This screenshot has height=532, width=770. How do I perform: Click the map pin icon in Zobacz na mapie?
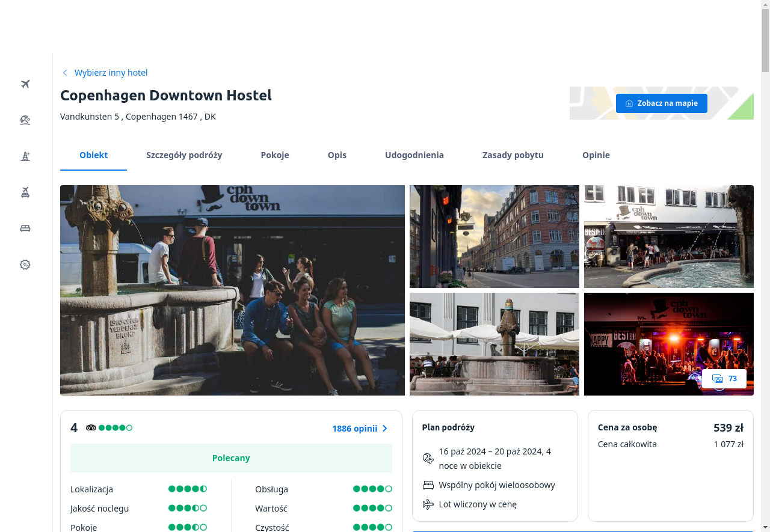629,103
